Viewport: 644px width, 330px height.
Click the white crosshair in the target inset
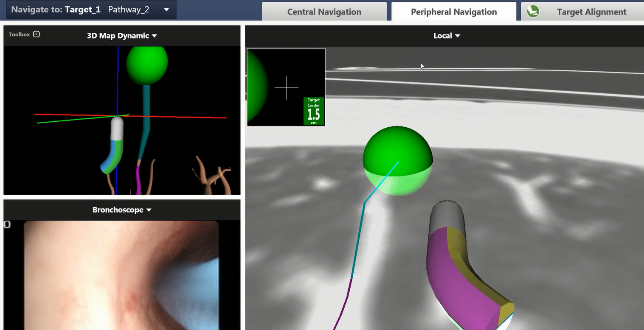pos(287,88)
